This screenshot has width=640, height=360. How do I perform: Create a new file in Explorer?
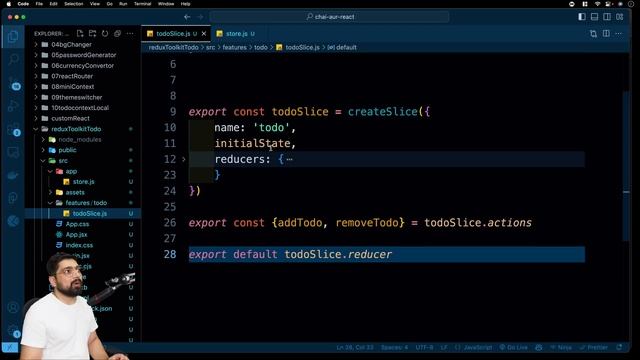(x=80, y=33)
